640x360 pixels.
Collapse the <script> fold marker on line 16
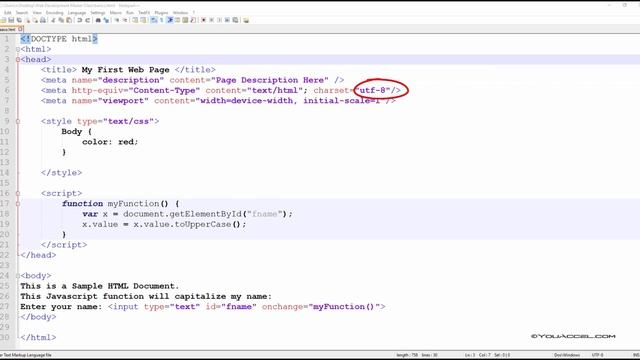point(18,193)
